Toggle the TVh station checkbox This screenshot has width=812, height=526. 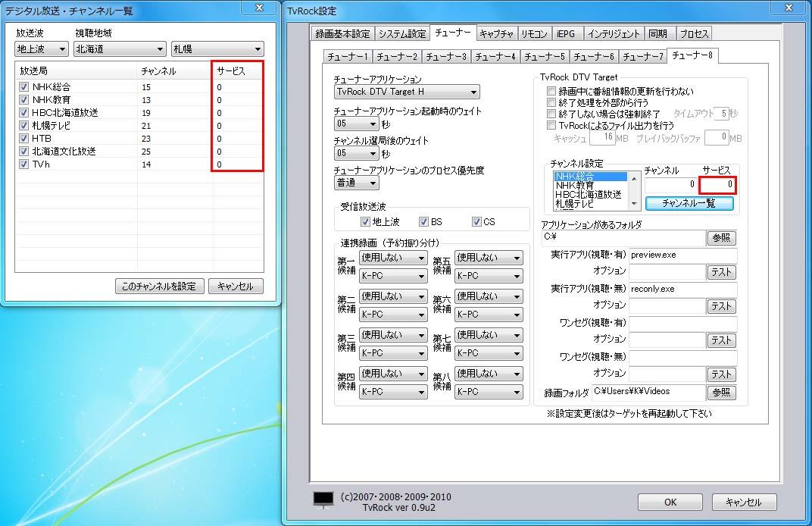point(23,164)
